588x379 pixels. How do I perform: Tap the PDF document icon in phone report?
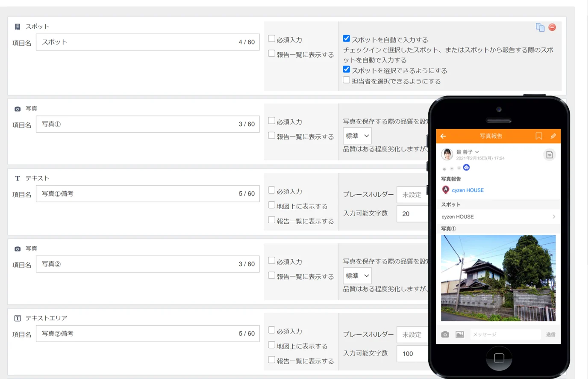click(x=550, y=155)
